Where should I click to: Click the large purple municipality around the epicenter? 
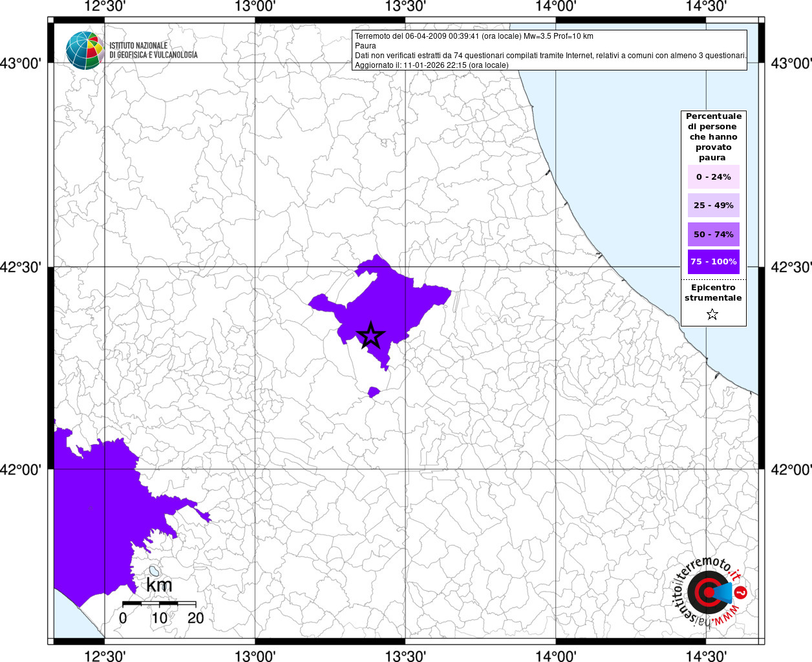tap(381, 304)
